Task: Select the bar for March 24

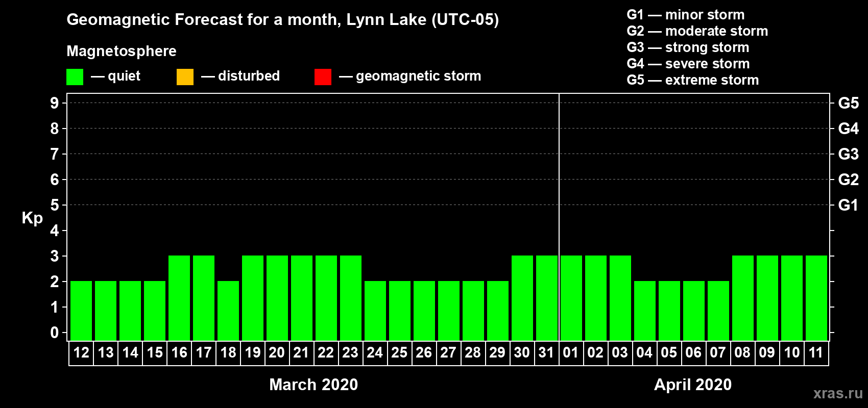Action: [x=375, y=311]
